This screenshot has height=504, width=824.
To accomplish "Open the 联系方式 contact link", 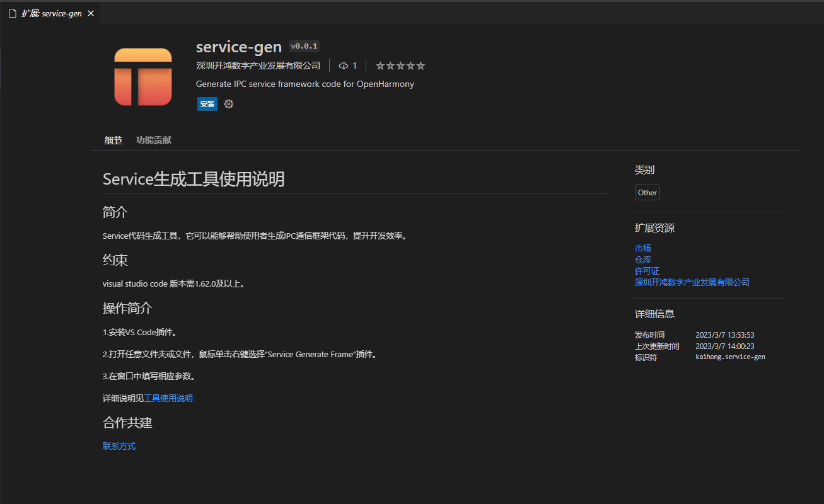I will coord(119,446).
